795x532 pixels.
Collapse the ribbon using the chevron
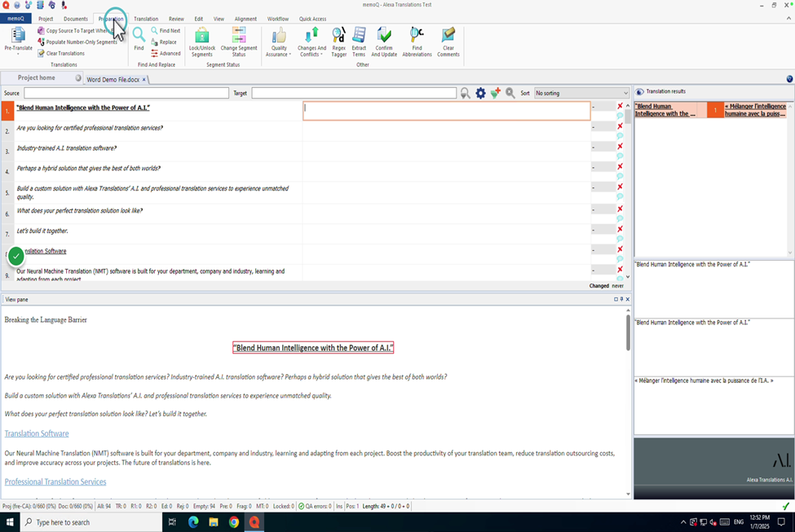click(788, 19)
